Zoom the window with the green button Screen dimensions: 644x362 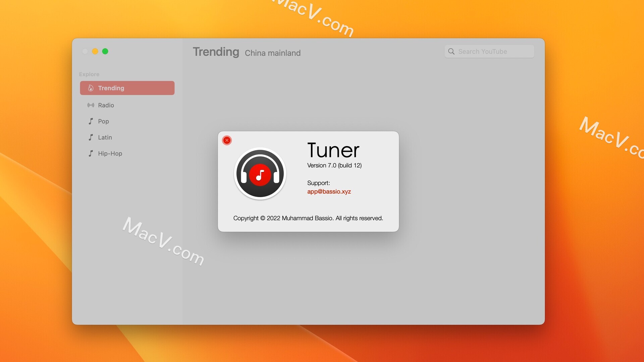[x=105, y=51]
